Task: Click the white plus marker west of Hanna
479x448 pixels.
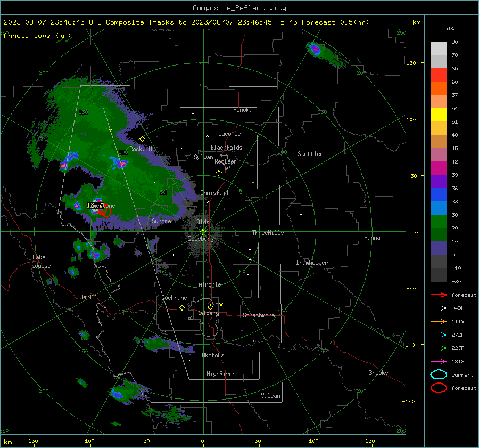Action: pos(301,214)
